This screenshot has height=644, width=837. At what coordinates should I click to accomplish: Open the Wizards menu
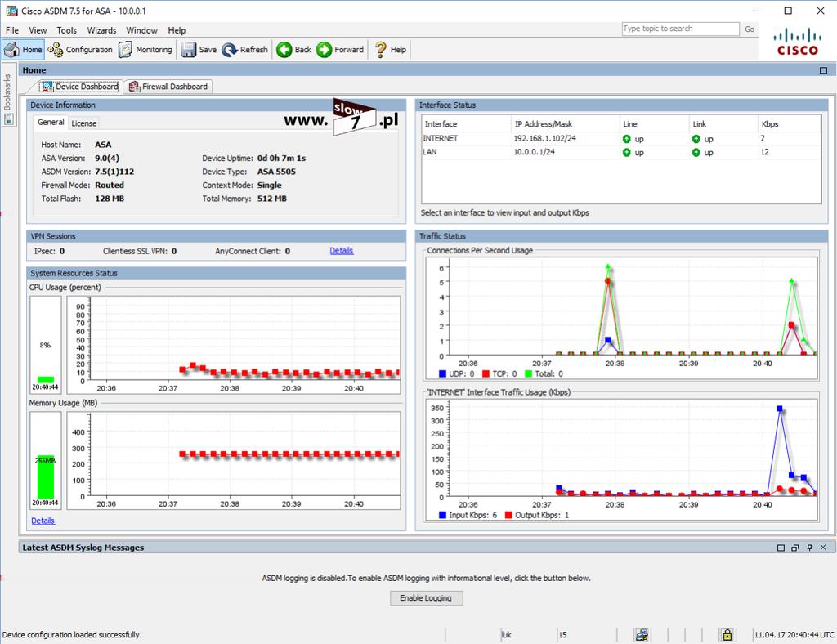pos(101,30)
